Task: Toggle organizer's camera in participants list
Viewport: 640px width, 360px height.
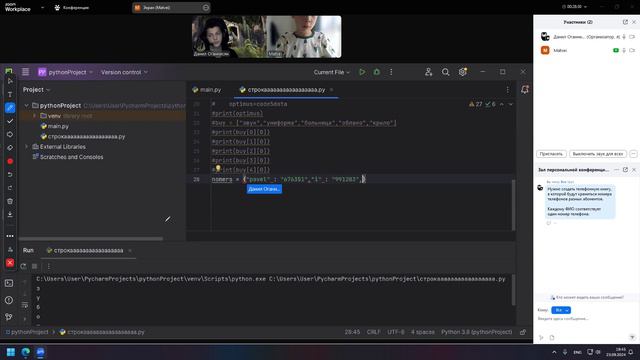Action: point(632,37)
